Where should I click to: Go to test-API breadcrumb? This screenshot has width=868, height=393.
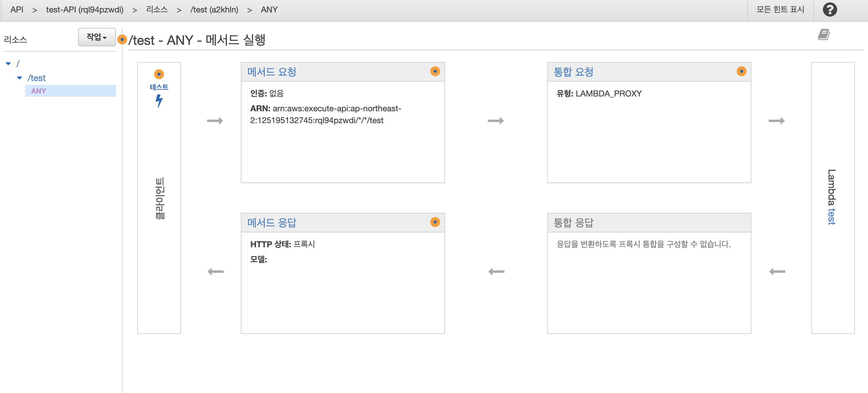(x=85, y=10)
